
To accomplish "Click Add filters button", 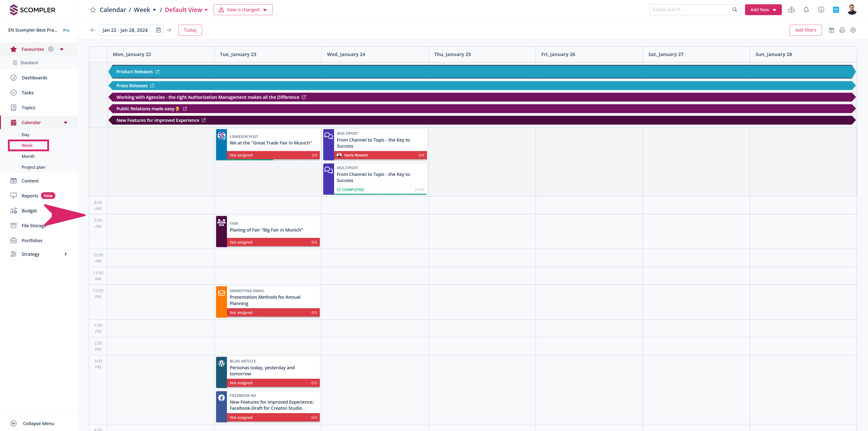I will click(x=805, y=30).
